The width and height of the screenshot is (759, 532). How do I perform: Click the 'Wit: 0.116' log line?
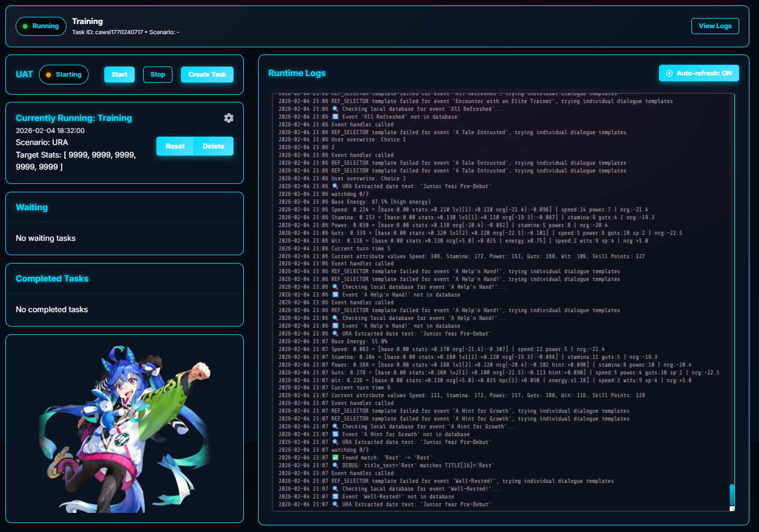pos(463,241)
